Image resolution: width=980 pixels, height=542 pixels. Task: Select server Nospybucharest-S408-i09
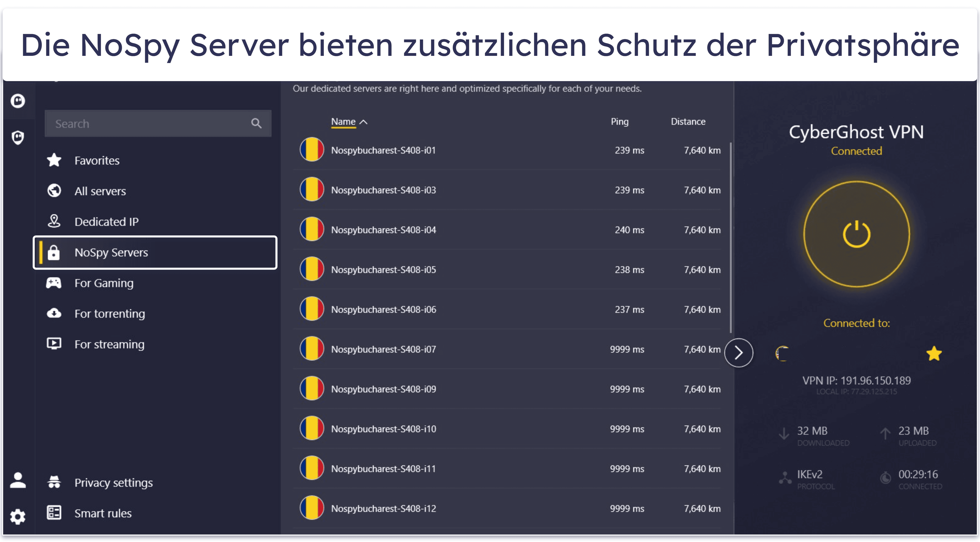(x=507, y=389)
